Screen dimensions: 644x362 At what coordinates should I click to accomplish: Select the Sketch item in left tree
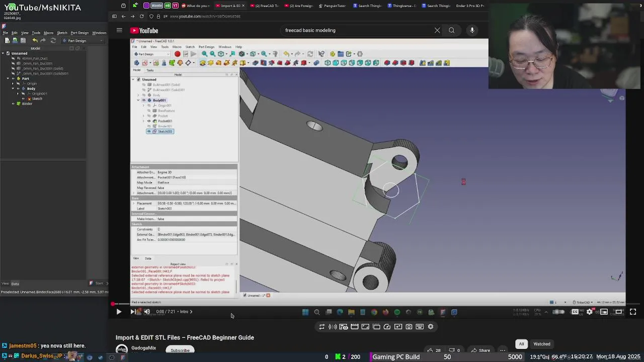pyautogui.click(x=37, y=99)
